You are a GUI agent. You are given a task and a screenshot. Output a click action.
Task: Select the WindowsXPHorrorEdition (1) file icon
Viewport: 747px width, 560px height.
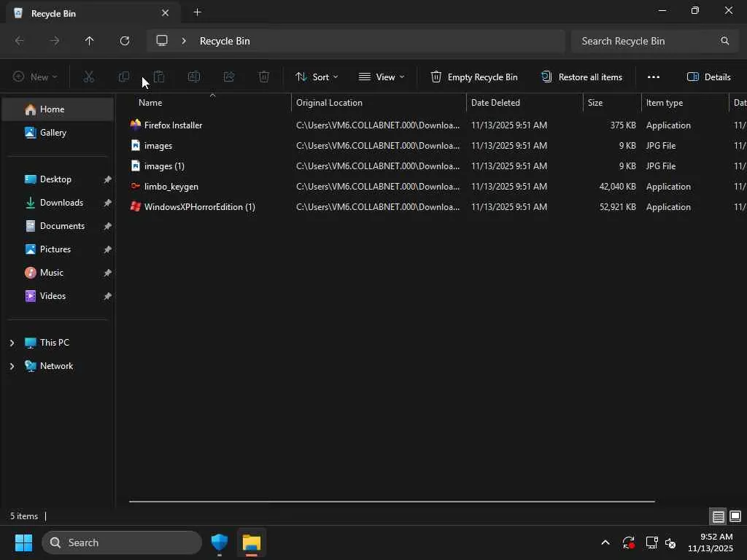click(136, 206)
